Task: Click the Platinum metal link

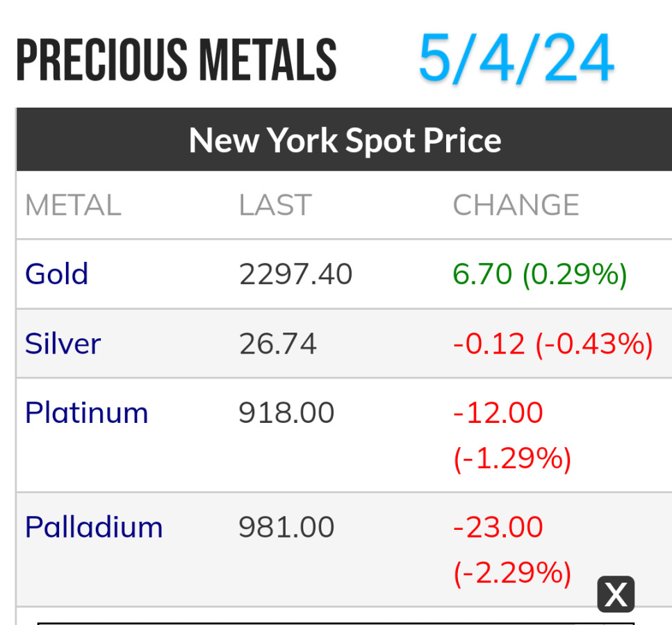Action: pos(86,412)
